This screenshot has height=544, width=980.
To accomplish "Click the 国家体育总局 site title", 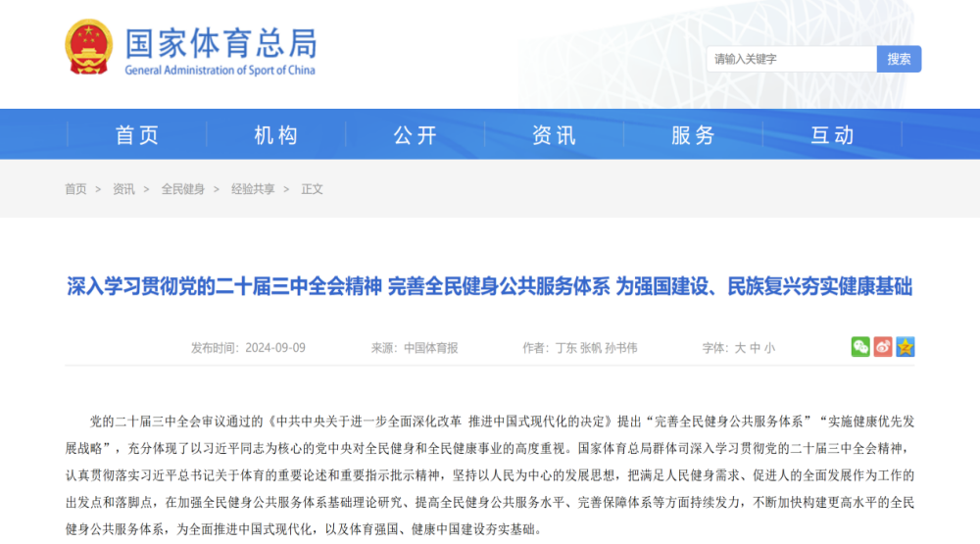I will point(221,43).
